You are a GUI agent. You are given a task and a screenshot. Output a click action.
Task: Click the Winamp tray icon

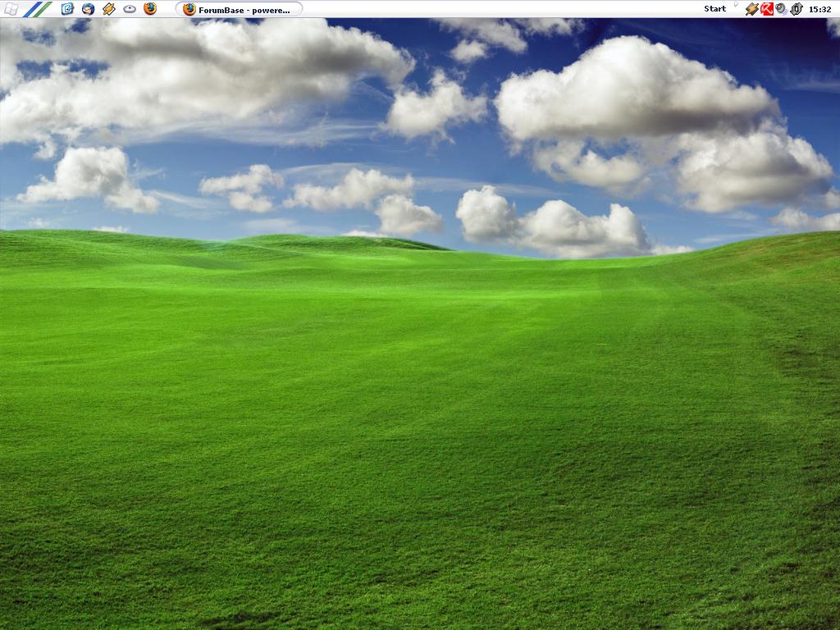click(752, 8)
